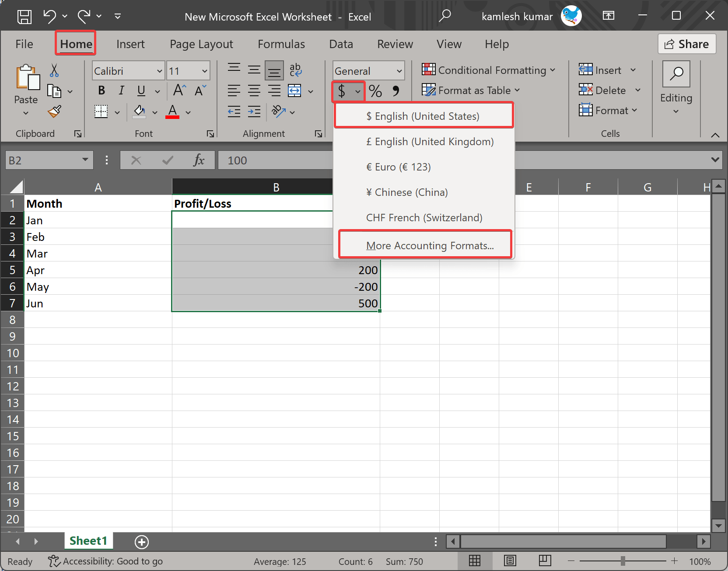Select the Delete Cells icon
Screen dimensions: 728x571
[586, 90]
